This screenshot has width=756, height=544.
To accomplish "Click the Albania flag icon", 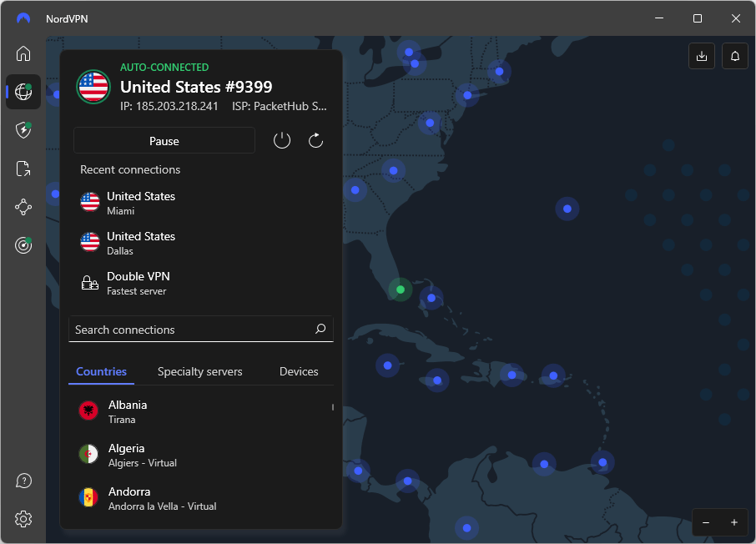I will 88,411.
